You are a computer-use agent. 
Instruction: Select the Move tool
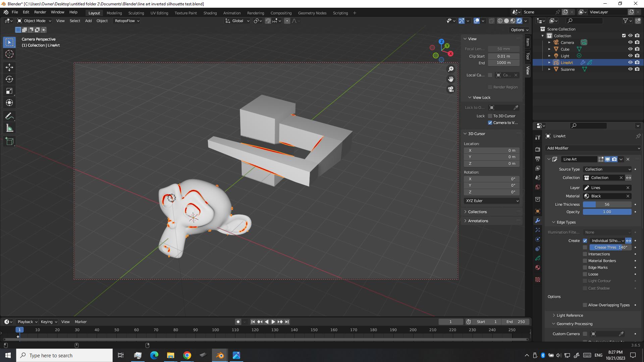click(9, 67)
